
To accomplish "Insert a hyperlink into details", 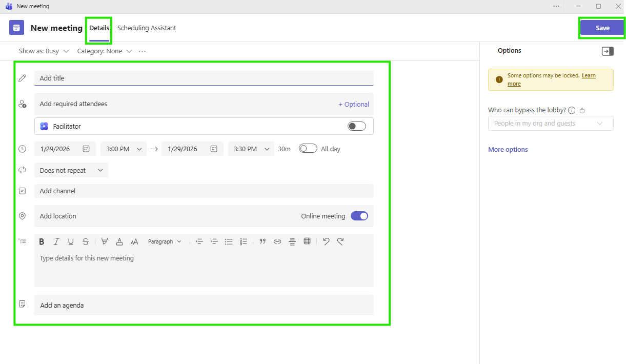I will click(x=277, y=241).
